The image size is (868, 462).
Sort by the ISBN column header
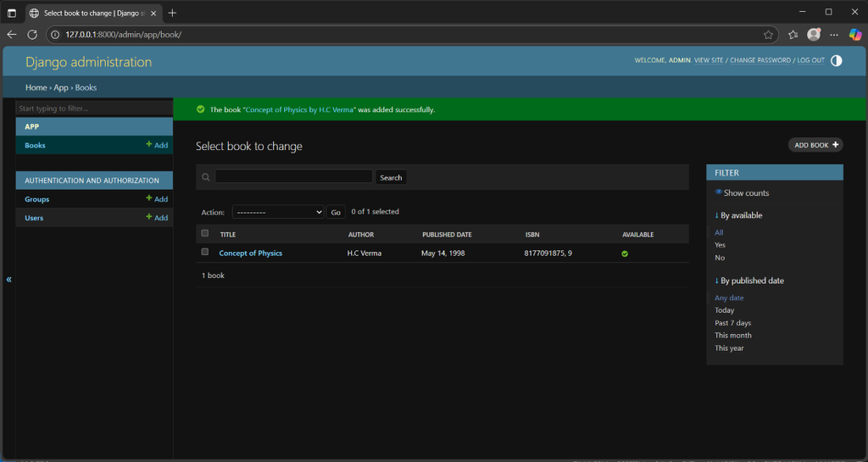pos(532,235)
